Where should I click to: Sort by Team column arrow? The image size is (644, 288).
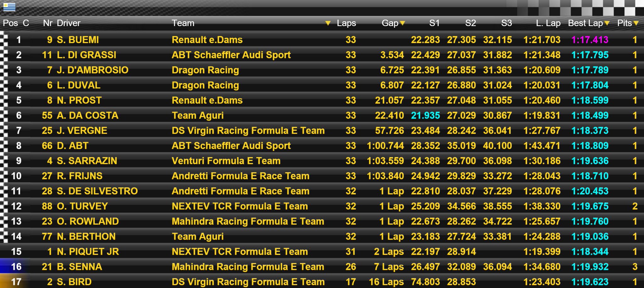(x=328, y=23)
